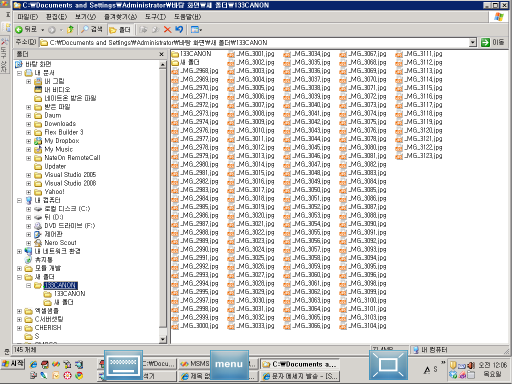Viewport: 512px width, 384px height.
Task: Open the 도움말(H) menu
Action: tap(187, 17)
